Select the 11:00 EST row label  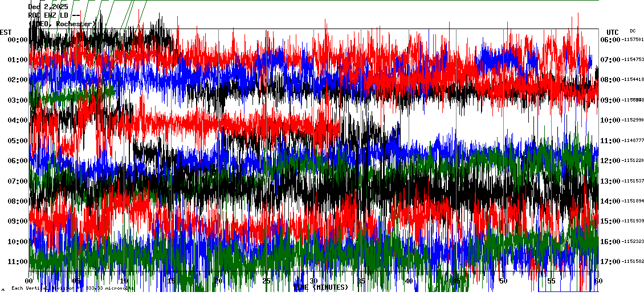pos(18,262)
